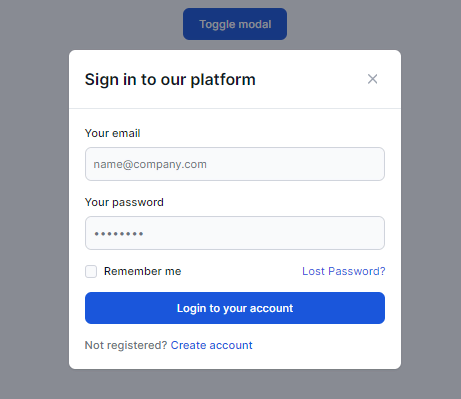Click the "Your email" field label

coord(113,133)
